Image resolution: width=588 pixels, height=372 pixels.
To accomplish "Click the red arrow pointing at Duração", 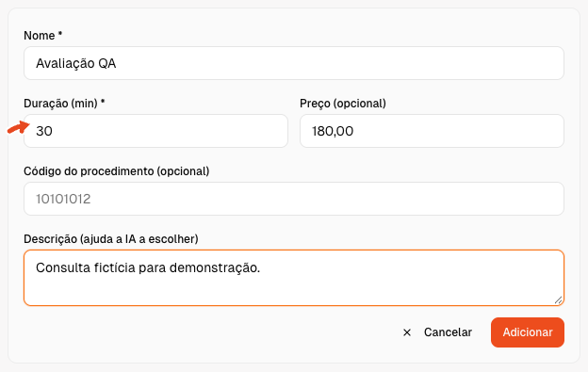I will pyautogui.click(x=19, y=127).
